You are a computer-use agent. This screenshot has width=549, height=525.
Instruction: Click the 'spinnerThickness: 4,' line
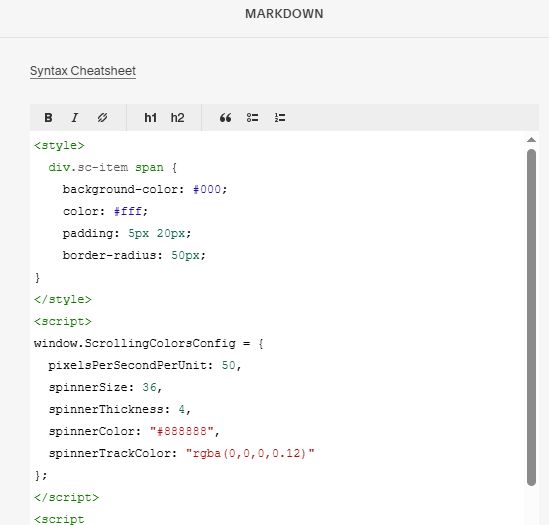coord(120,409)
